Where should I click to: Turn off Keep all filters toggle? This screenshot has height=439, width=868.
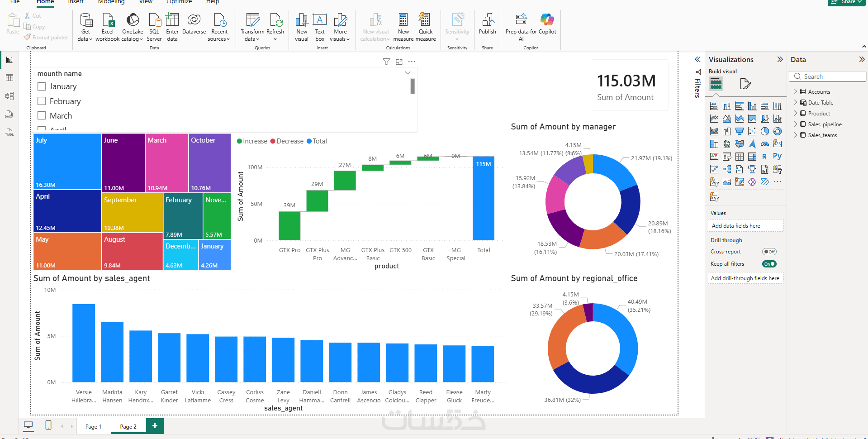pos(769,264)
